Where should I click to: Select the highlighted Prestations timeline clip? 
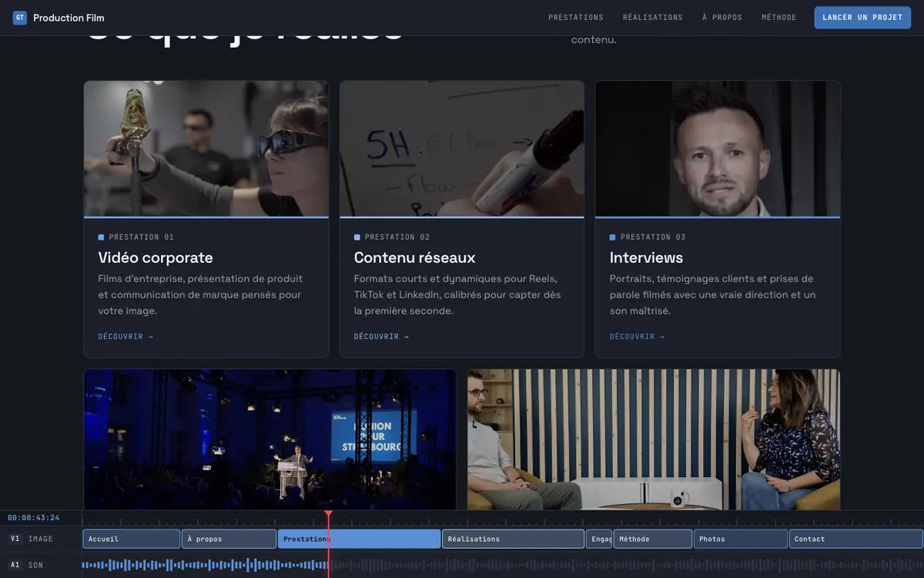pos(360,539)
